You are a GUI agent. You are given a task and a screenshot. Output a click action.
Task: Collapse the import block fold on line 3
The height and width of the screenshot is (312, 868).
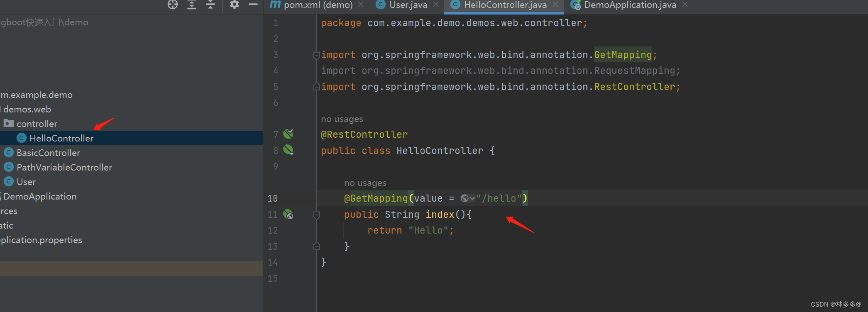coord(316,55)
